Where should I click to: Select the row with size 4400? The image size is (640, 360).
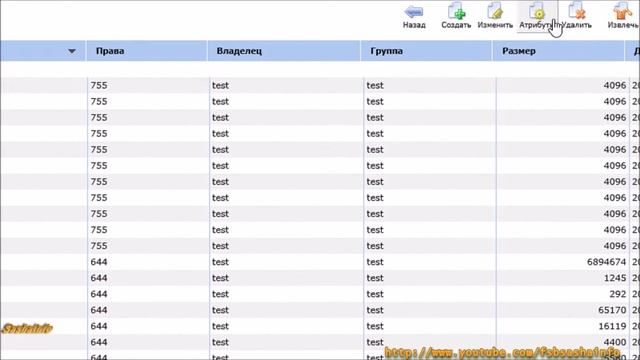[320, 342]
